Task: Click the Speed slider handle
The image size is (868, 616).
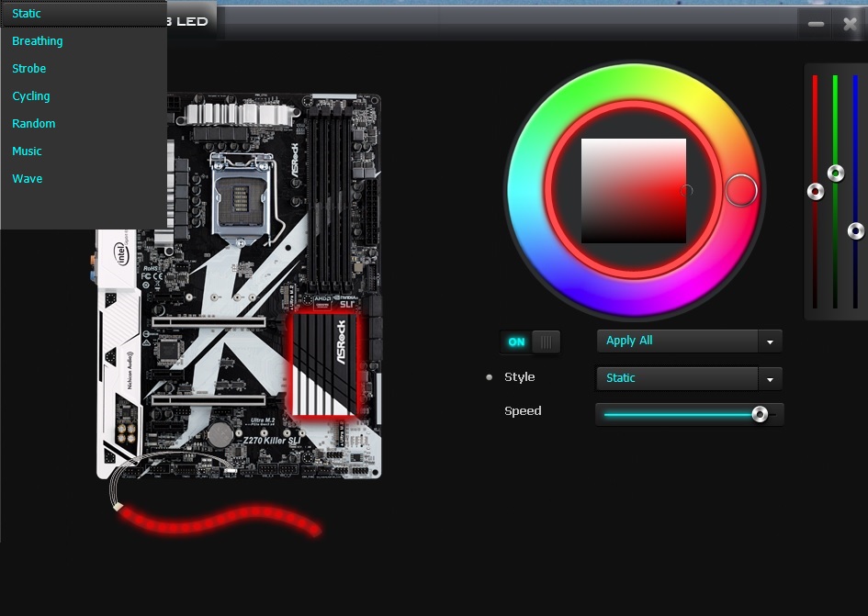Action: click(760, 414)
